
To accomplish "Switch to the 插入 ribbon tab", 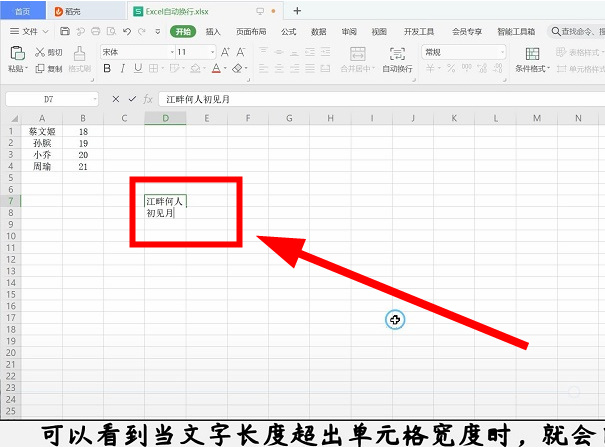I will click(x=213, y=32).
